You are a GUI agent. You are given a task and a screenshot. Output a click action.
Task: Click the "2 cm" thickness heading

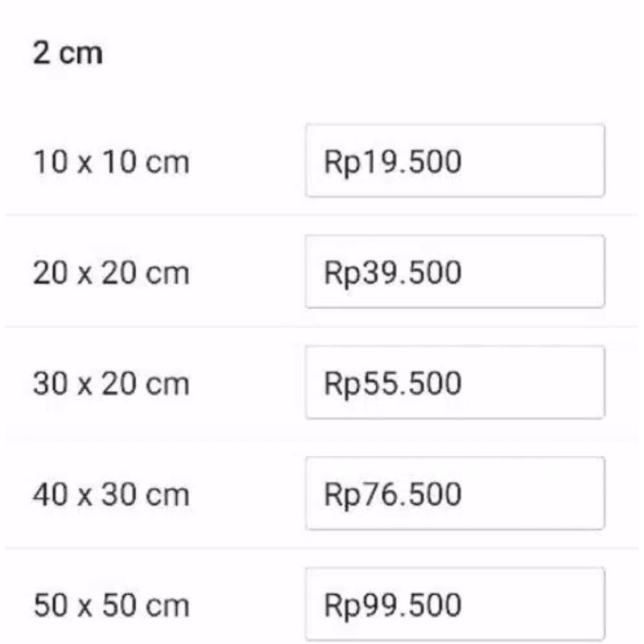[x=68, y=55]
